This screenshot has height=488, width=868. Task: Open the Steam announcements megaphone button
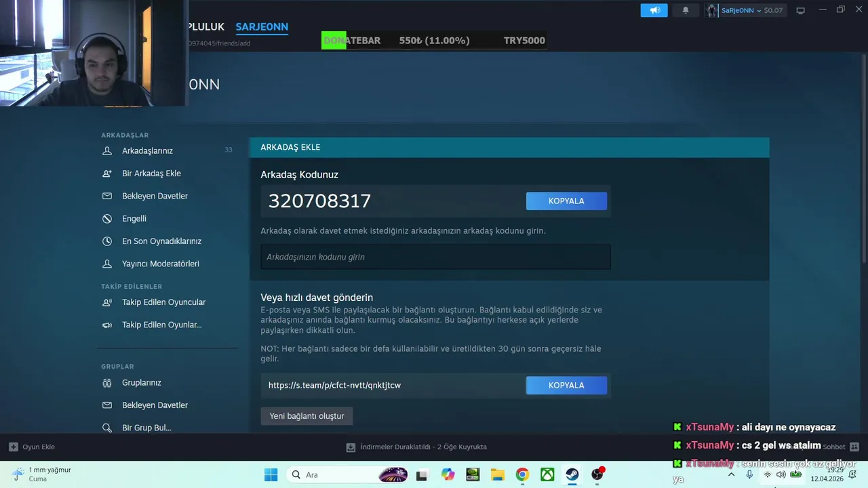[x=654, y=10]
